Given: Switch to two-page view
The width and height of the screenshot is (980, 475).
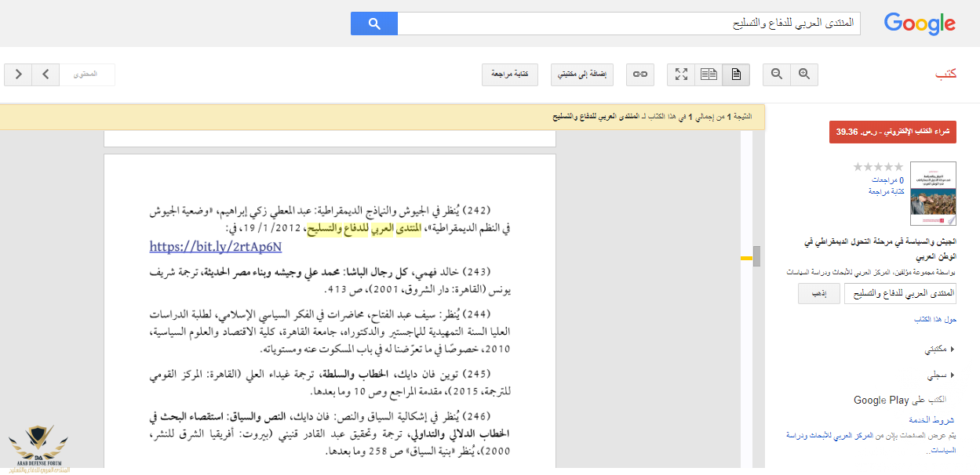Looking at the screenshot, I should coord(709,74).
